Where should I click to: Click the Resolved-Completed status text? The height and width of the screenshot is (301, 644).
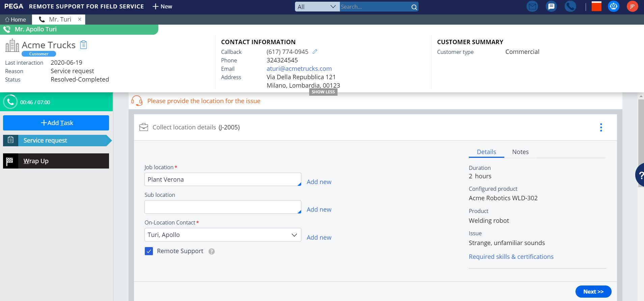point(80,79)
